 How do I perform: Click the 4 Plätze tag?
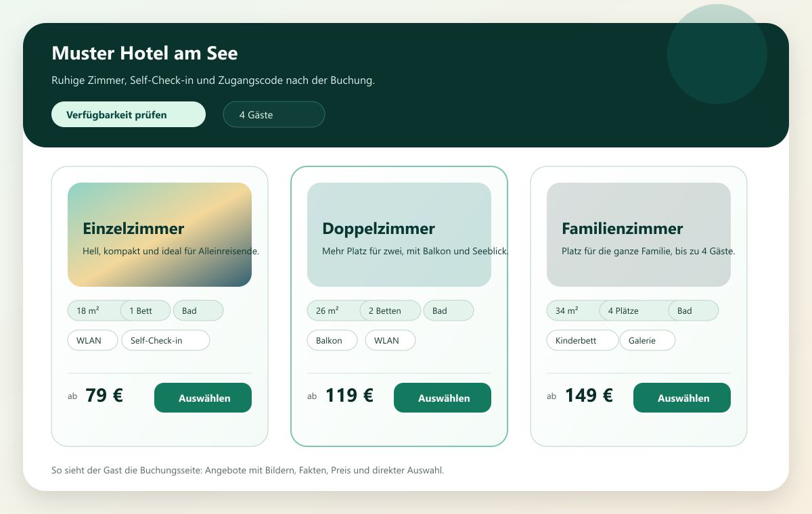click(x=635, y=310)
